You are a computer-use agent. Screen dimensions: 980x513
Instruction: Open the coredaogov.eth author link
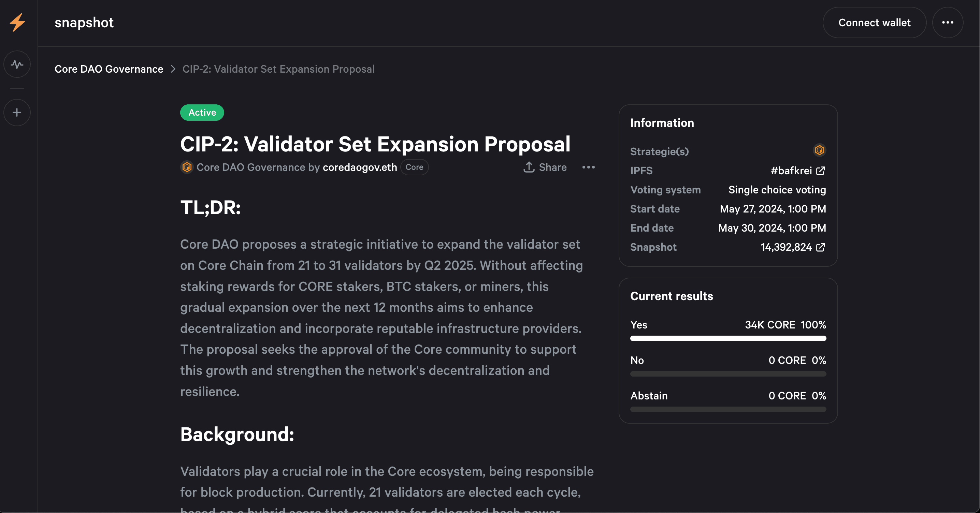tap(360, 167)
